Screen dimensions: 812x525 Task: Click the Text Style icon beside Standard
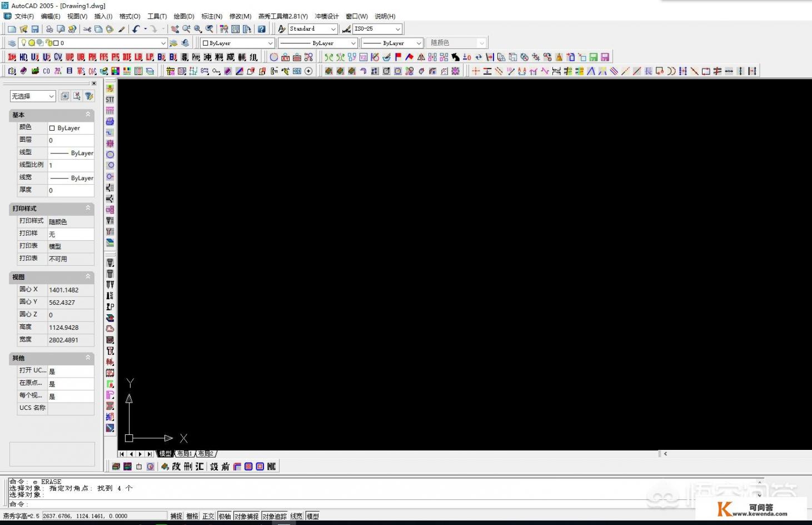point(282,29)
